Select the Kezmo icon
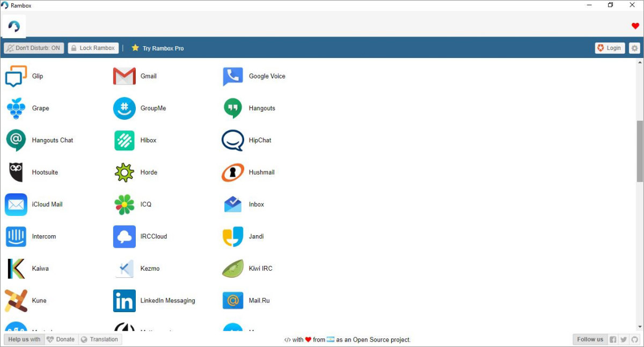 [125, 269]
